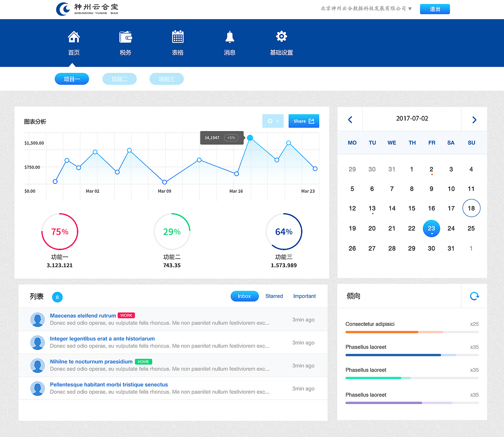
Task: Click the purple Phasellus laoreet progress bar
Action: (412, 403)
